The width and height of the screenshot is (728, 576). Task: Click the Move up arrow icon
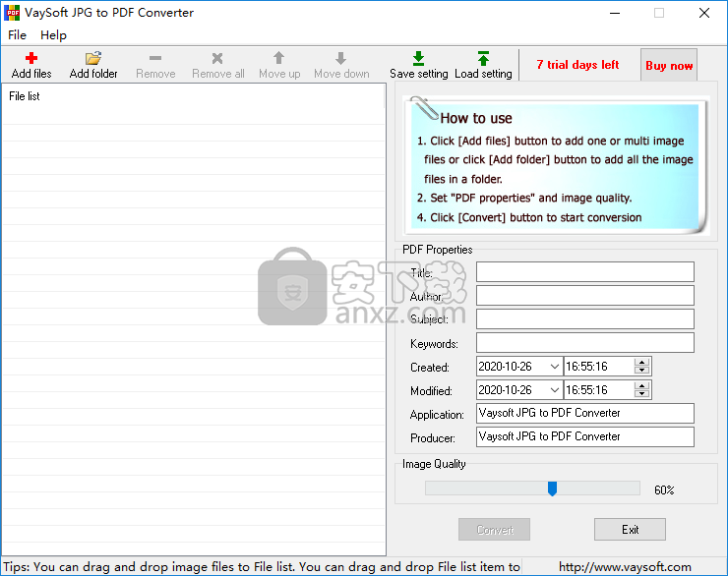point(278,58)
